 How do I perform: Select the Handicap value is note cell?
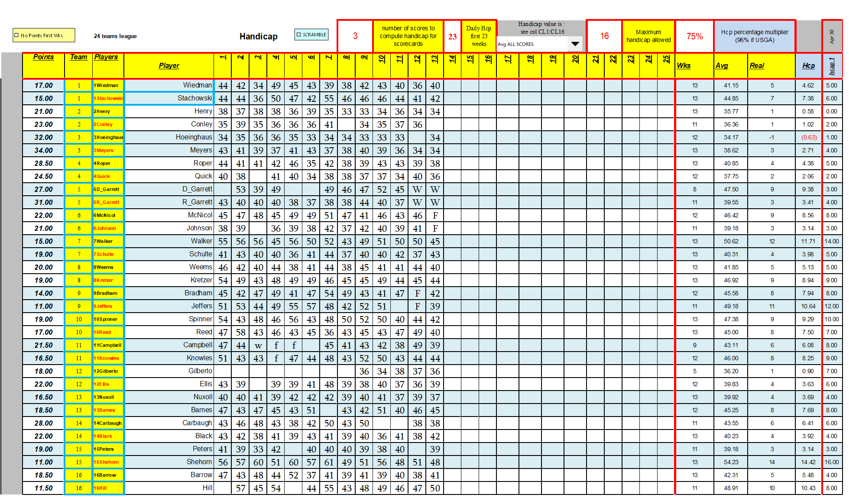tap(541, 28)
